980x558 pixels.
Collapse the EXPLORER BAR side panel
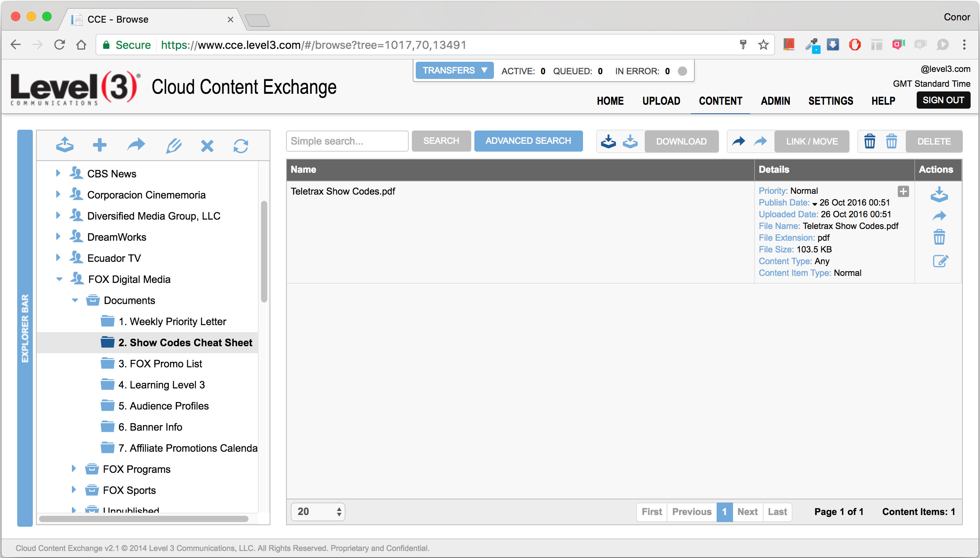pyautogui.click(x=25, y=328)
